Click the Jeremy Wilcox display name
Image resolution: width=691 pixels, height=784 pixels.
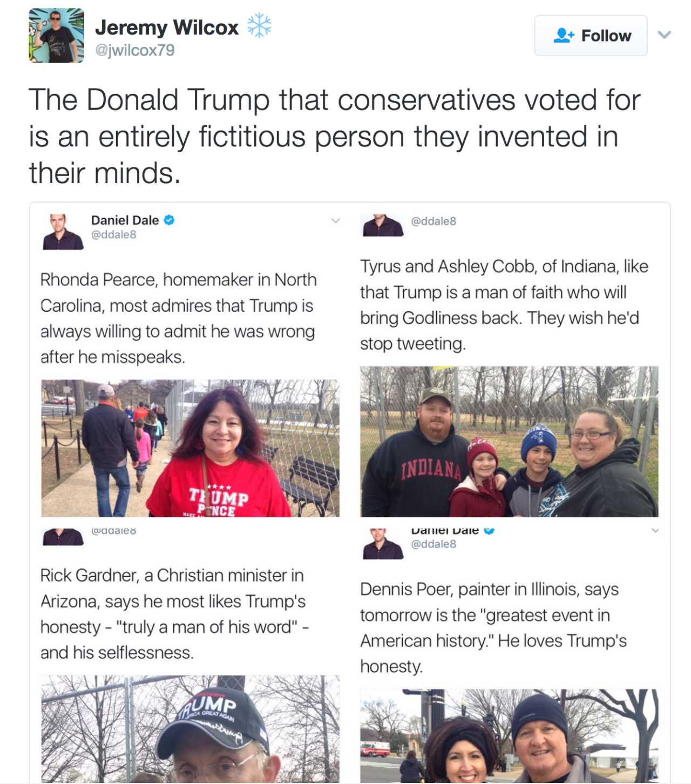[x=167, y=28]
